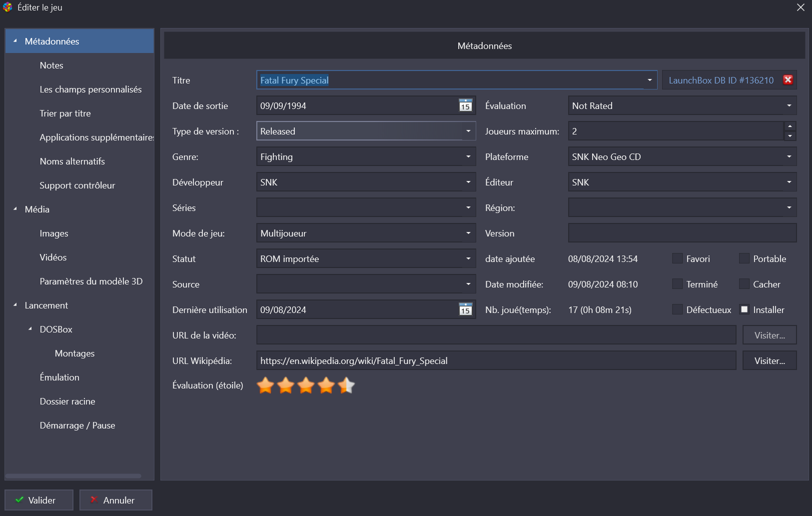
Task: Tick the Cacher checkbox
Action: point(744,284)
